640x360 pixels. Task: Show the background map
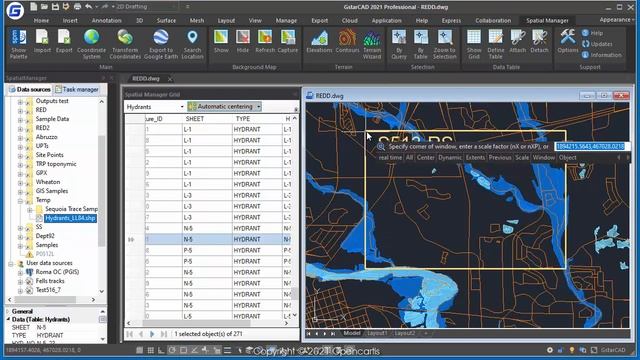pyautogui.click(x=221, y=41)
